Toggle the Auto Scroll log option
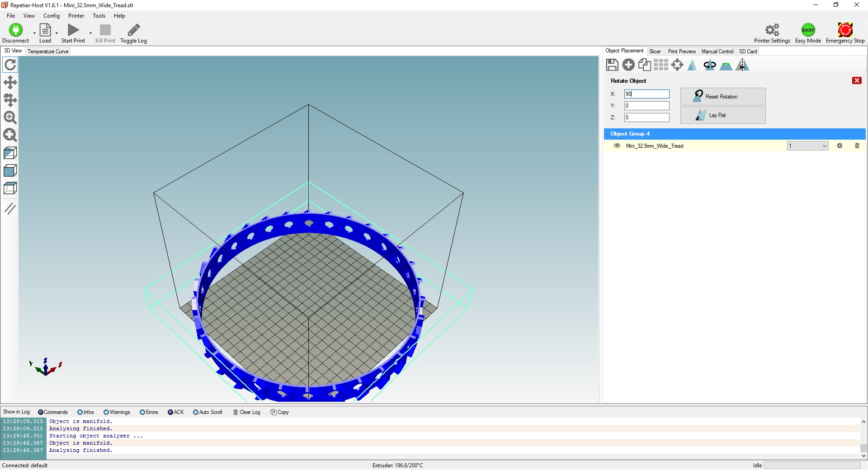This screenshot has height=470, width=868. 196,412
